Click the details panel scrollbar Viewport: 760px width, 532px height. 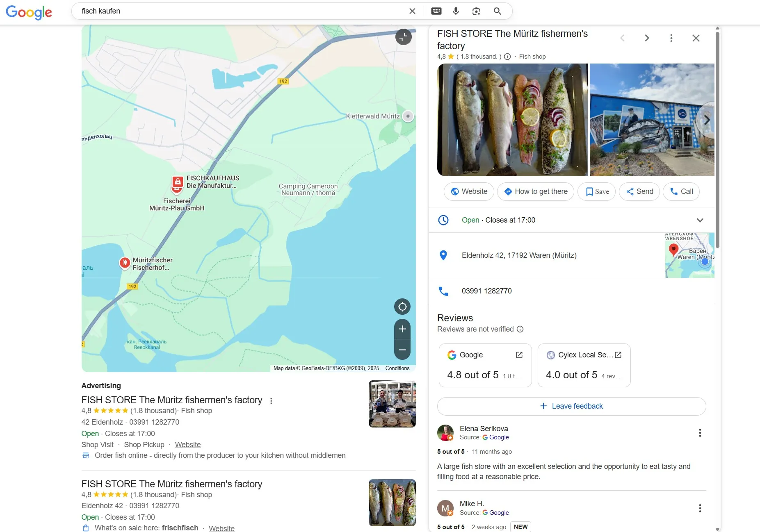(x=717, y=139)
